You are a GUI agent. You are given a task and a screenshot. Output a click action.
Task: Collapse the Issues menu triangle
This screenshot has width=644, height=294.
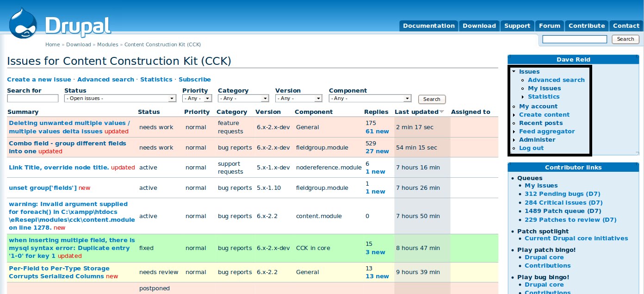point(514,71)
